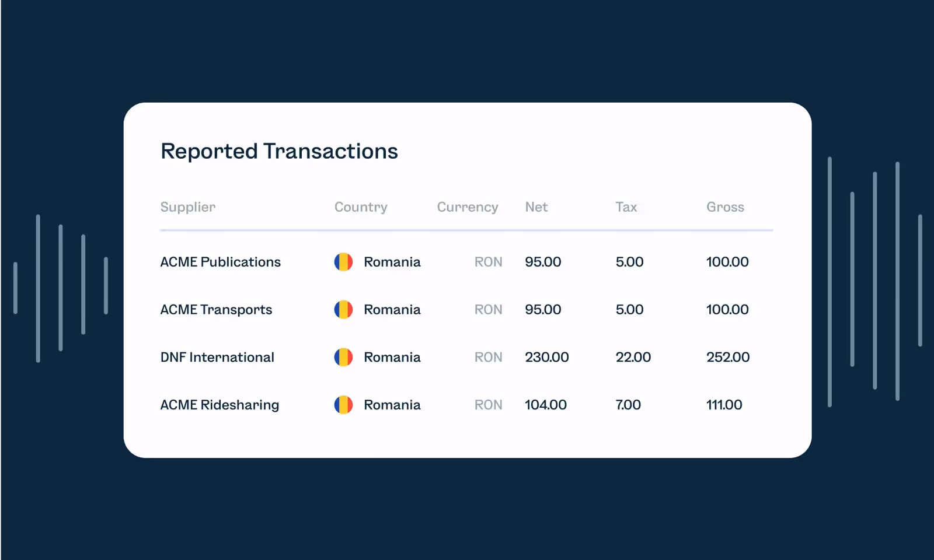The image size is (934, 560).
Task: Click the Romania flag beside DNF International
Action: point(343,357)
